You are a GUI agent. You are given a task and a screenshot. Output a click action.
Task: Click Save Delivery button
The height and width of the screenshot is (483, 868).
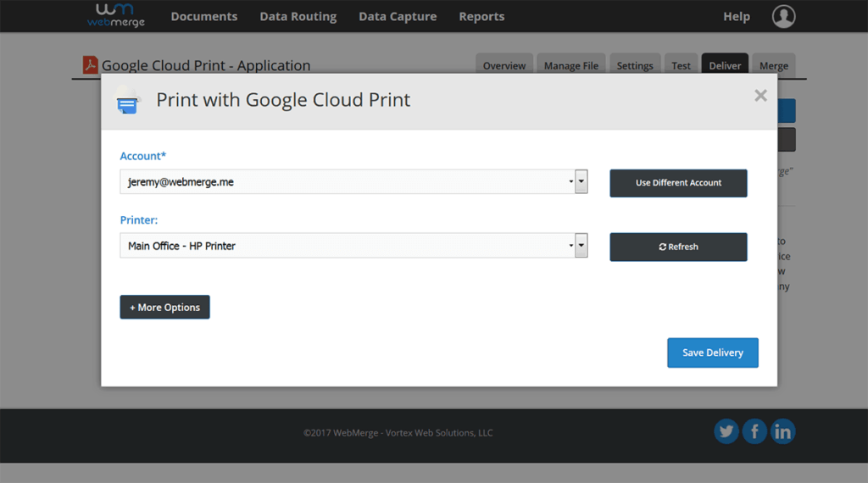712,353
